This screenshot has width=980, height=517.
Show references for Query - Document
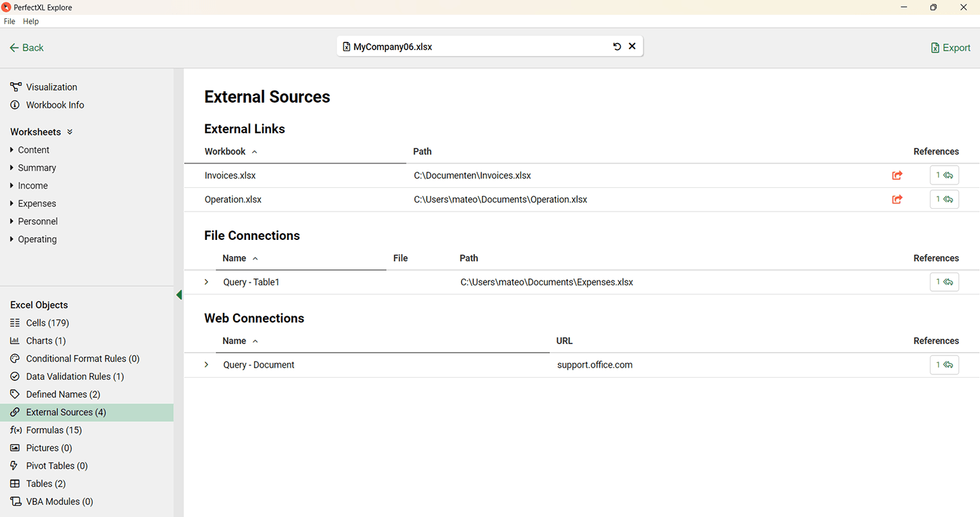click(944, 365)
